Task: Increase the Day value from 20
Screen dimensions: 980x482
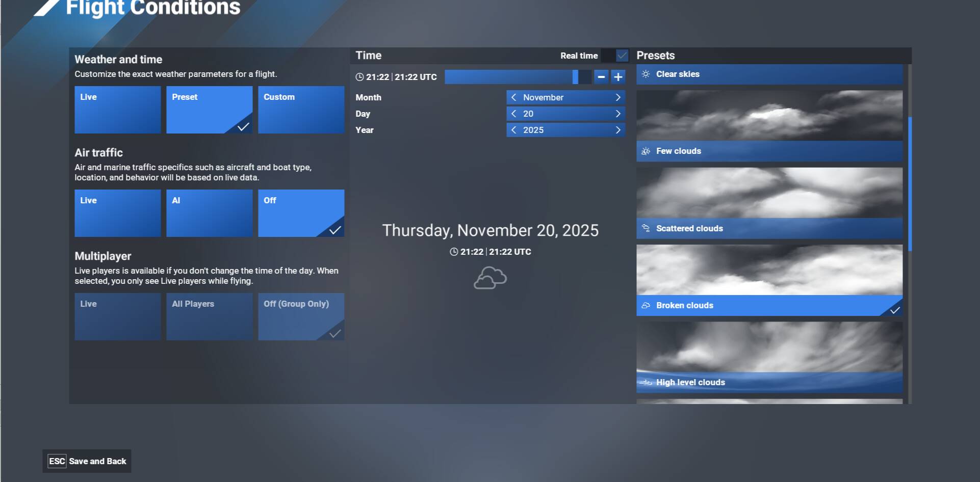Action: point(618,114)
